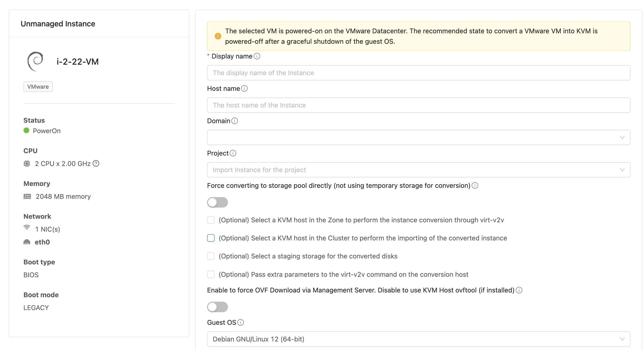Click the info icon beside Display name
Image resolution: width=644 pixels, height=350 pixels.
click(257, 56)
